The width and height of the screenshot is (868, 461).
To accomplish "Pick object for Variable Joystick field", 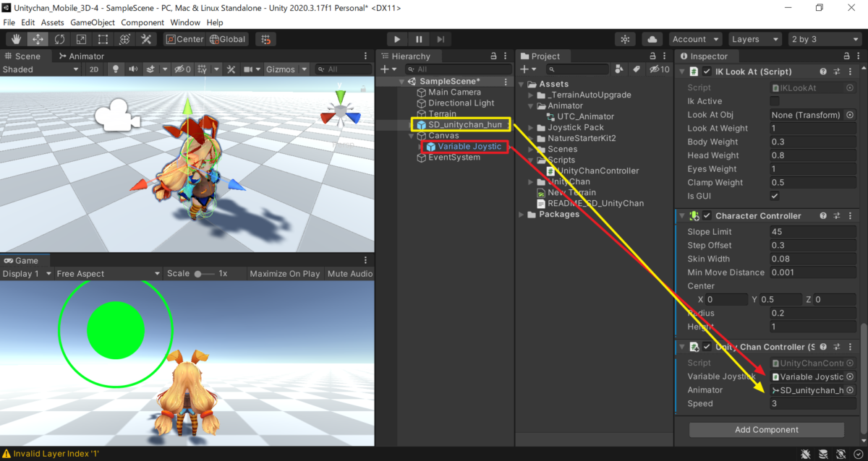I will [x=850, y=376].
